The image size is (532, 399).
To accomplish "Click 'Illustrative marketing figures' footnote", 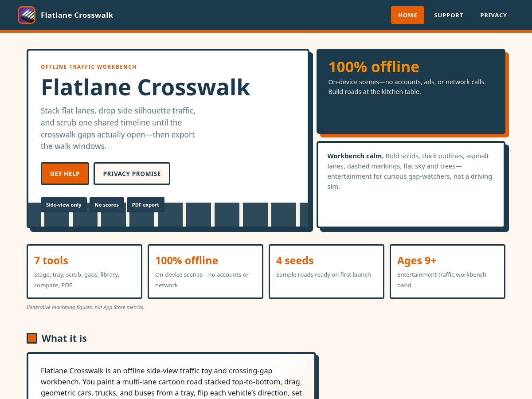I will [x=86, y=307].
